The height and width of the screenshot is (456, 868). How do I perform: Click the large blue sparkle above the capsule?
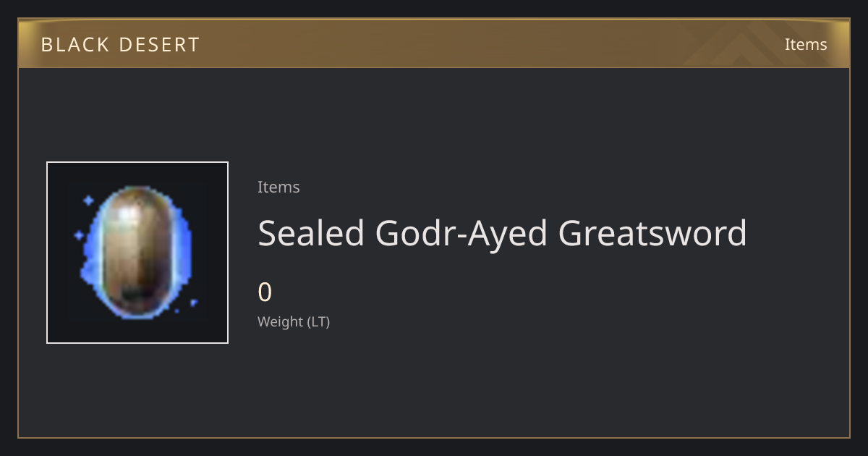[x=88, y=200]
